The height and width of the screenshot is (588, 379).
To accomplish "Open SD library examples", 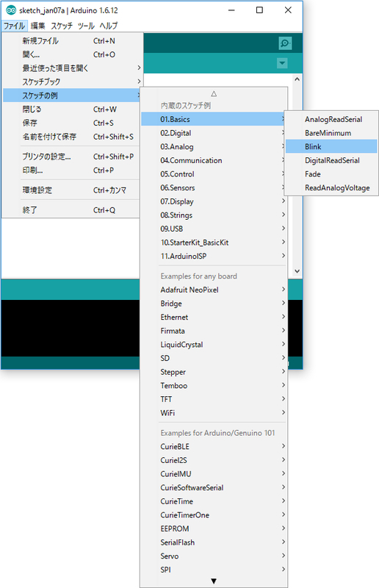I will point(214,358).
